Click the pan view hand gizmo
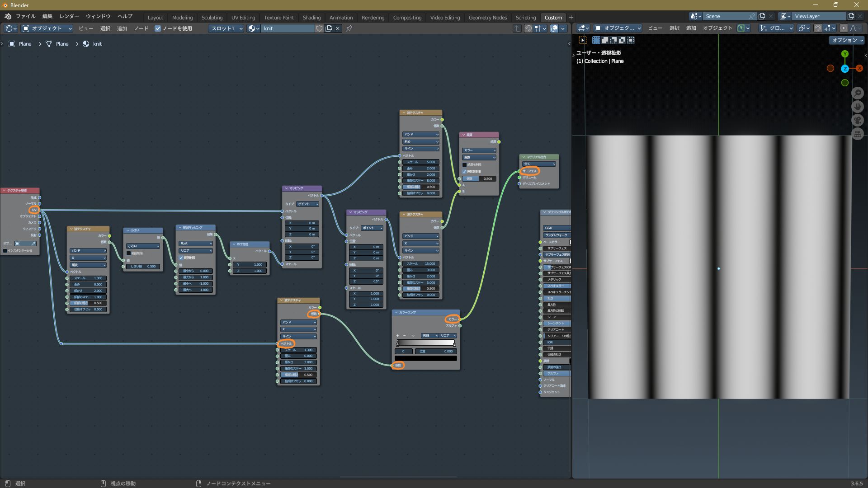The image size is (868, 488). (x=857, y=107)
